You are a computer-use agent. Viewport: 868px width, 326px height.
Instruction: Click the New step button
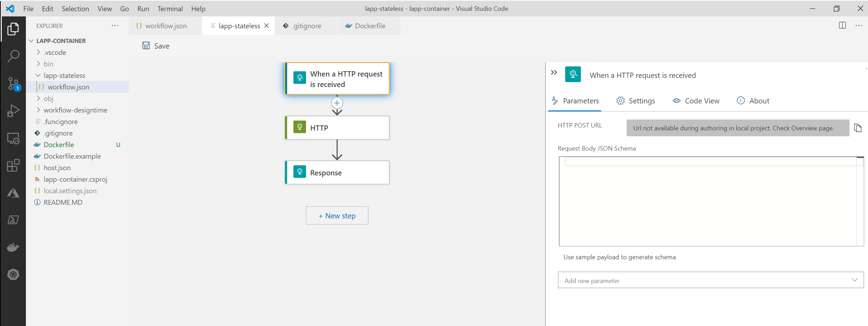pos(337,216)
